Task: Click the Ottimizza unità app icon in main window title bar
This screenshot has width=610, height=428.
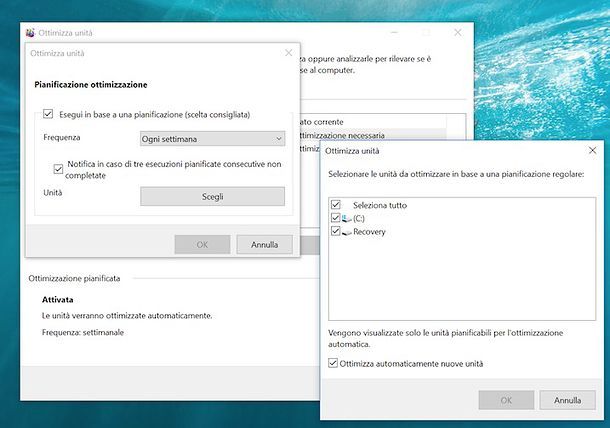Action: pyautogui.click(x=30, y=33)
